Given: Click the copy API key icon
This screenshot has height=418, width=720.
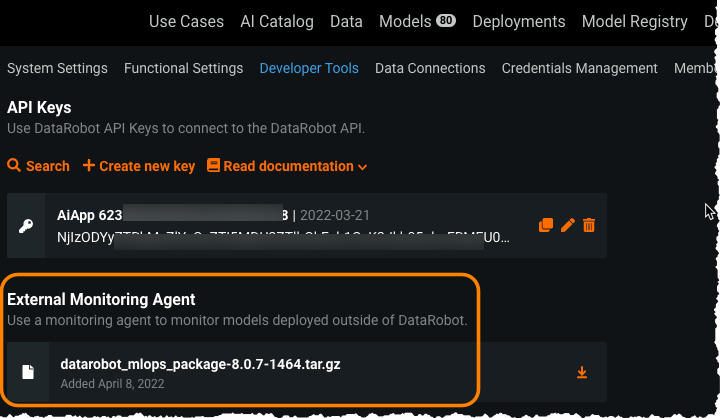Looking at the screenshot, I should (546, 225).
